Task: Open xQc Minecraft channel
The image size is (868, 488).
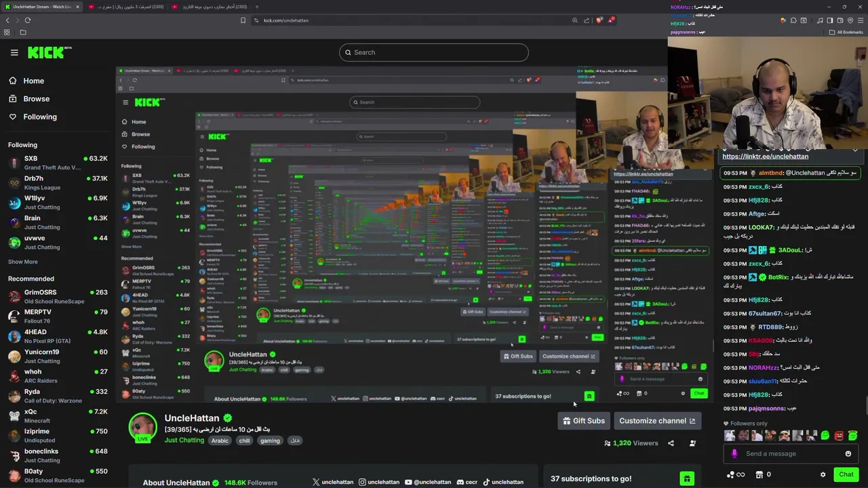Action: [58, 416]
